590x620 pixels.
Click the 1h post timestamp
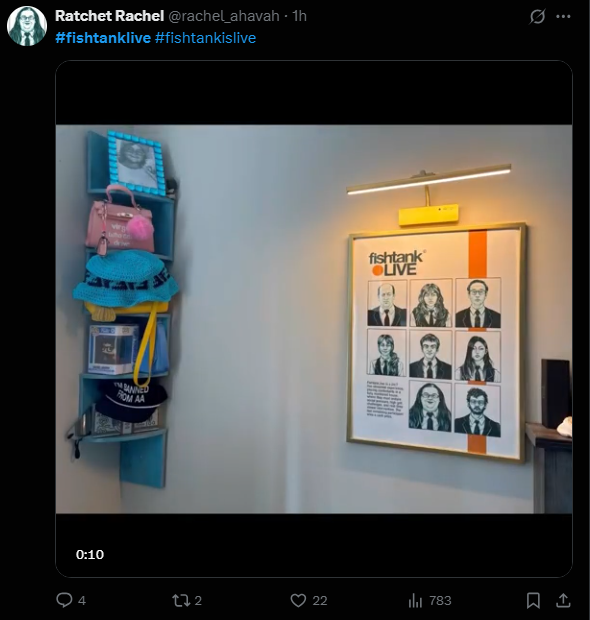point(299,16)
